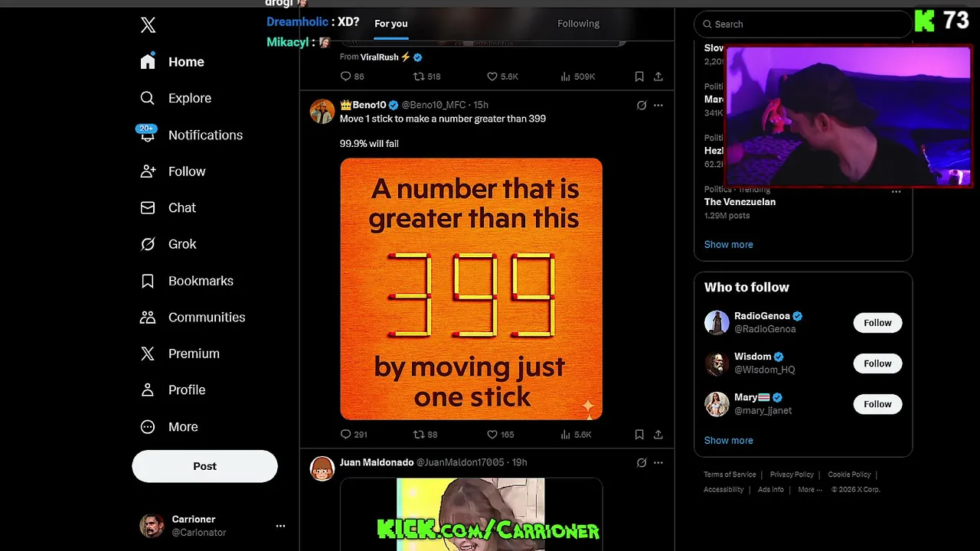The image size is (980, 551).
Task: Reply to the Beno10 post
Action: pos(354,435)
